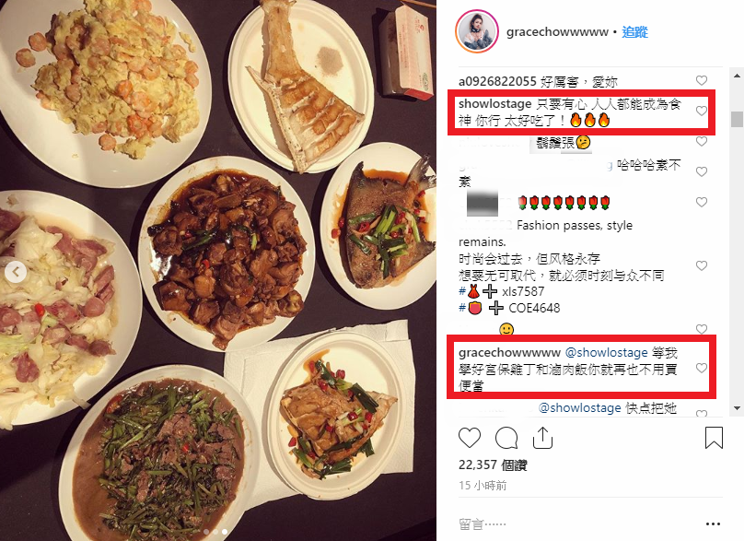Like the rose emojis comment heart
Image resolution: width=756 pixels, height=541 pixels.
pyautogui.click(x=702, y=202)
